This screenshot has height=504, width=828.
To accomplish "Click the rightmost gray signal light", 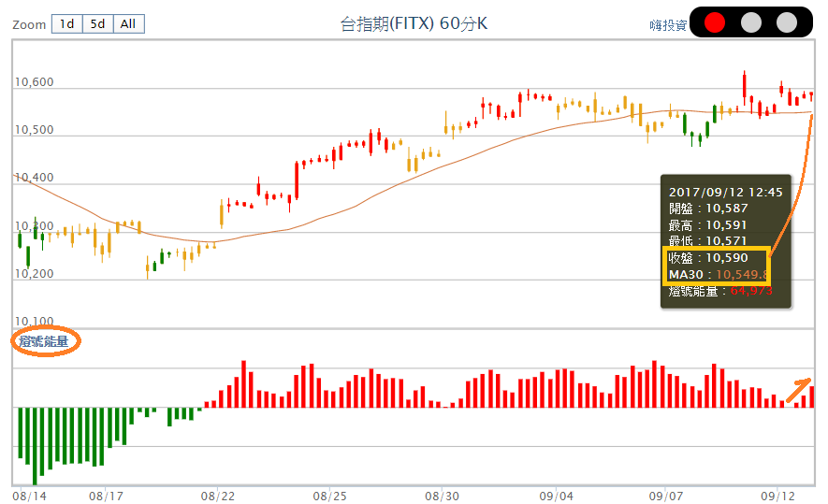I will tap(786, 22).
